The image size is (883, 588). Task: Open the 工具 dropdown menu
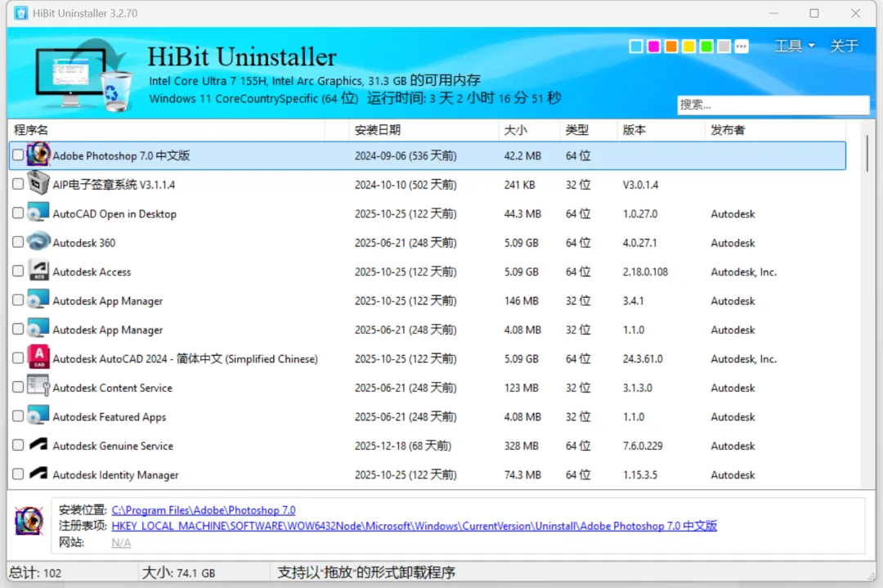click(x=794, y=46)
